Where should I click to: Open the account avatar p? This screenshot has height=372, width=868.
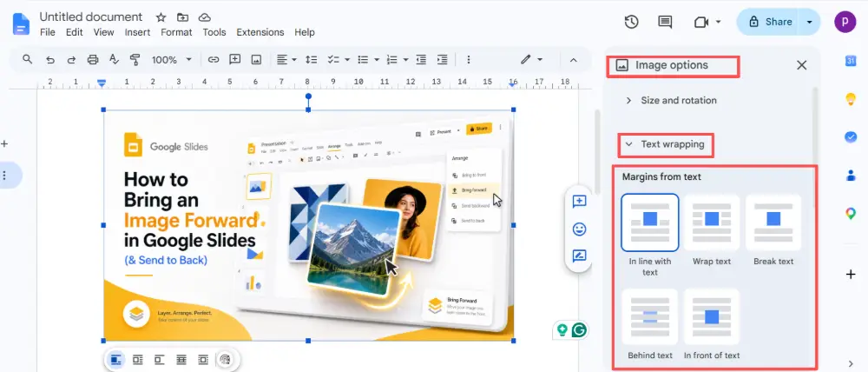845,22
